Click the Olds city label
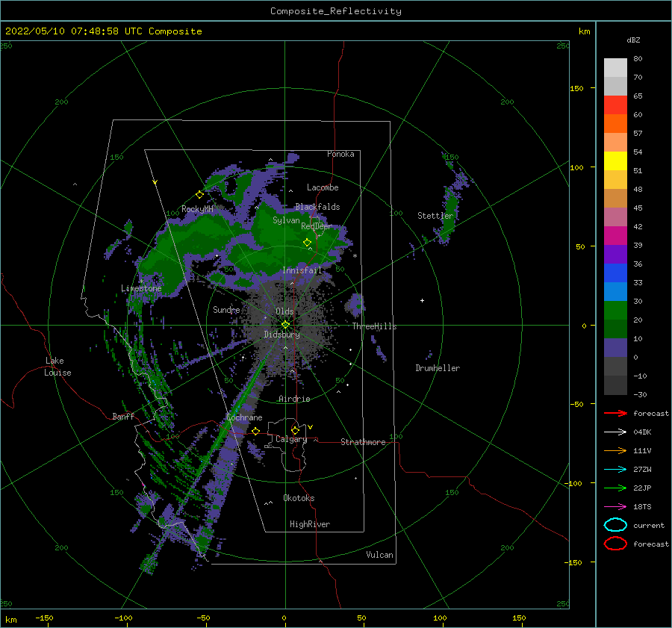 [284, 311]
